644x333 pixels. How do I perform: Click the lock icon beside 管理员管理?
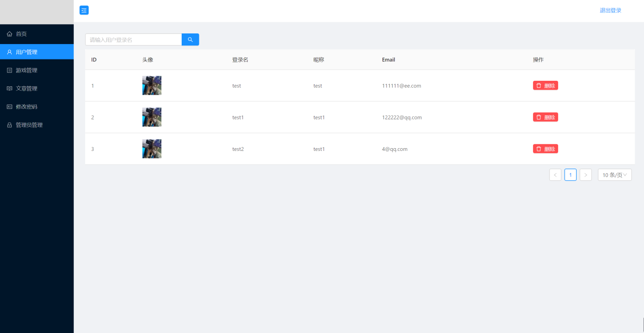point(9,125)
